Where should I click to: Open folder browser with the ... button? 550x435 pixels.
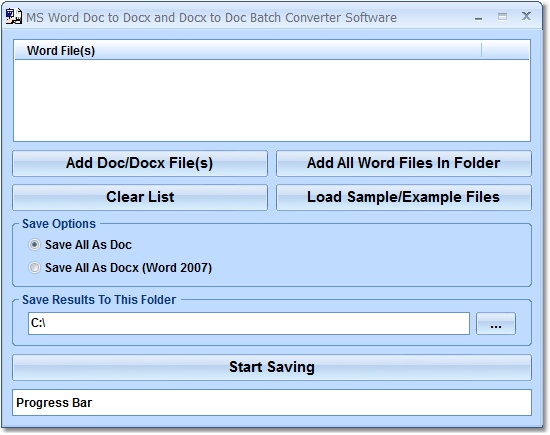[x=496, y=323]
